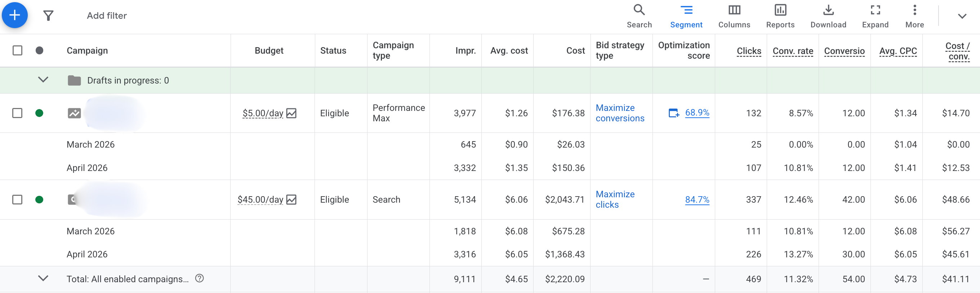This screenshot has height=293, width=980.
Task: Click Add filter field
Action: [107, 15]
